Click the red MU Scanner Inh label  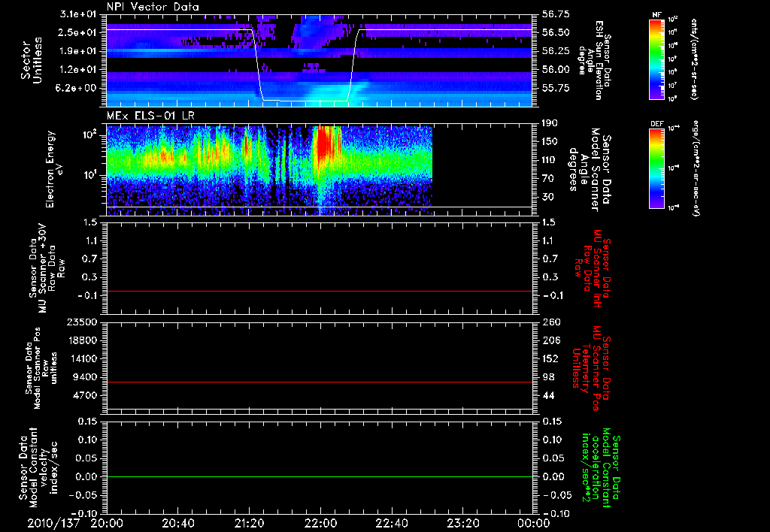(x=593, y=269)
